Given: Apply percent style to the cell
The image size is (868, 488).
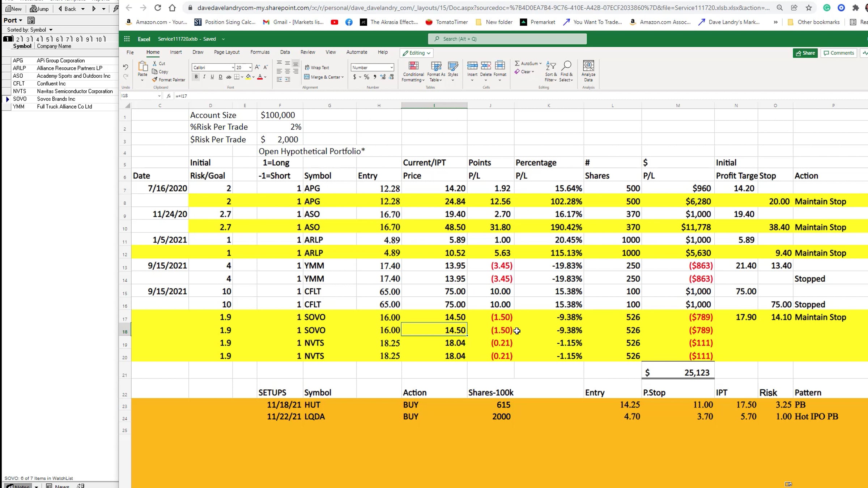Looking at the screenshot, I should (367, 77).
